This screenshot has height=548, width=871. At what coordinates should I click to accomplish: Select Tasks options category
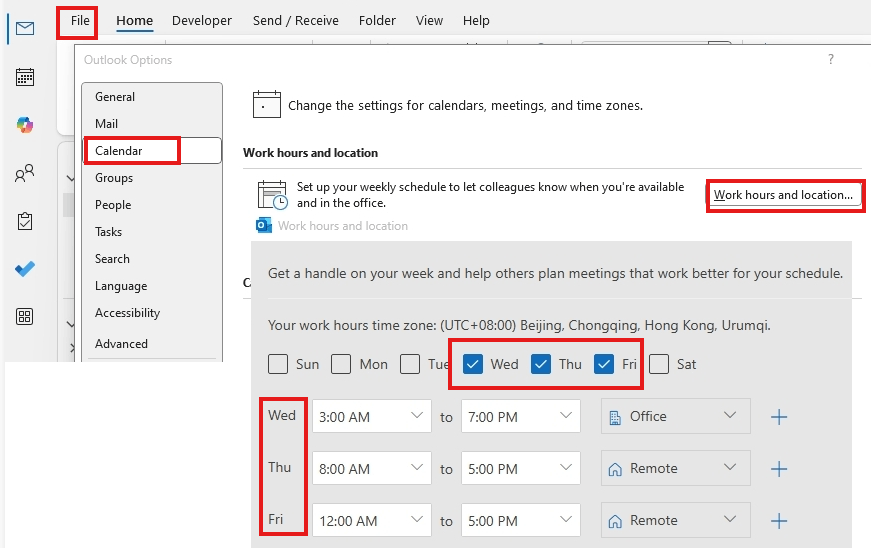click(152, 232)
